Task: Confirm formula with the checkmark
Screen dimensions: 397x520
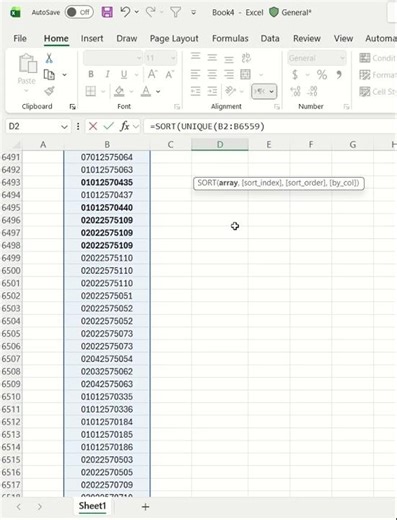Action: click(x=108, y=126)
